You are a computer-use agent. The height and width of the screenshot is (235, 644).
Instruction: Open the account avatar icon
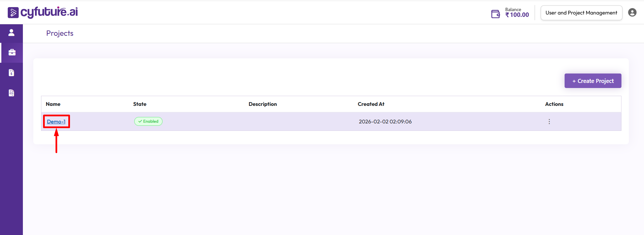click(632, 12)
